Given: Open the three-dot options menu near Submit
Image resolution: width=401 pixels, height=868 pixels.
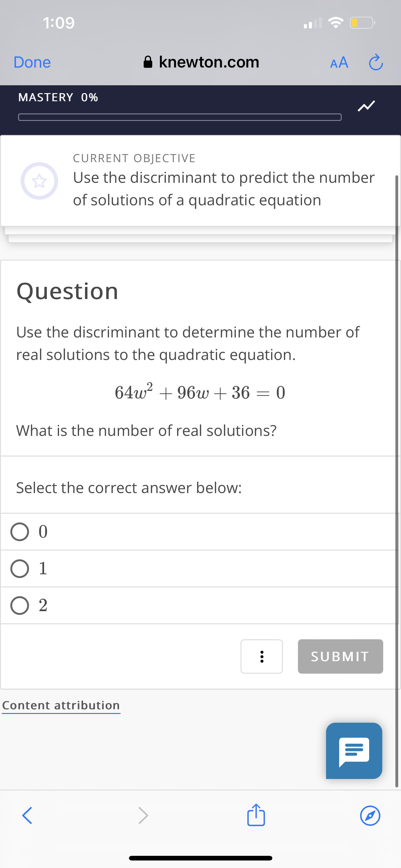Looking at the screenshot, I should click(x=262, y=656).
